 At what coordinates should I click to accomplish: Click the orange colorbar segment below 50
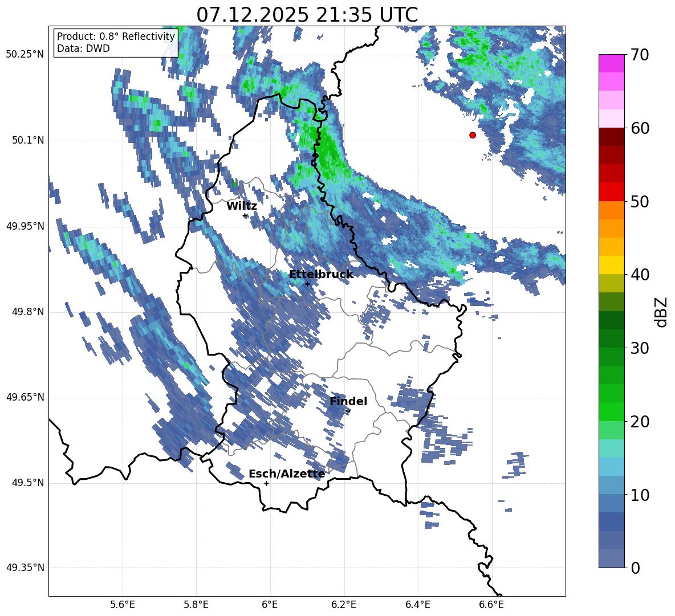tap(612, 210)
